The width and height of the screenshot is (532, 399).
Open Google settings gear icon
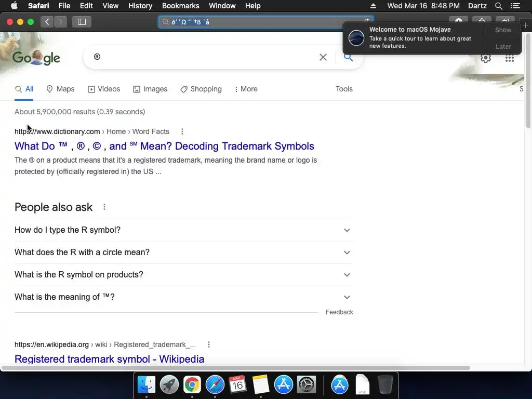486,58
